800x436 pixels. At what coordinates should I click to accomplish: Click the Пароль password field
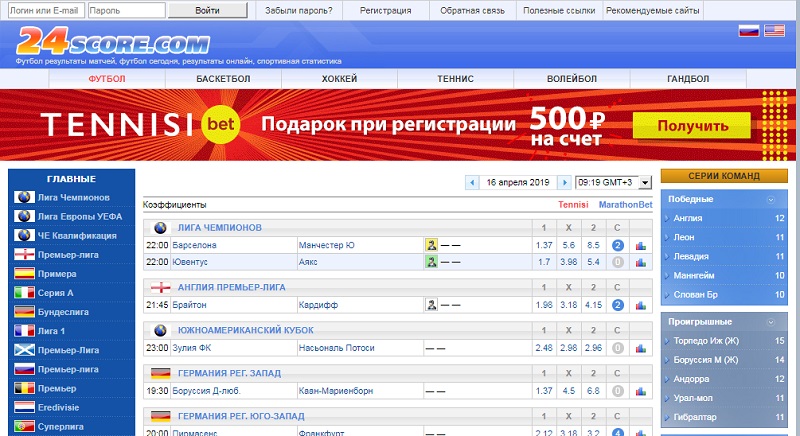pos(126,11)
